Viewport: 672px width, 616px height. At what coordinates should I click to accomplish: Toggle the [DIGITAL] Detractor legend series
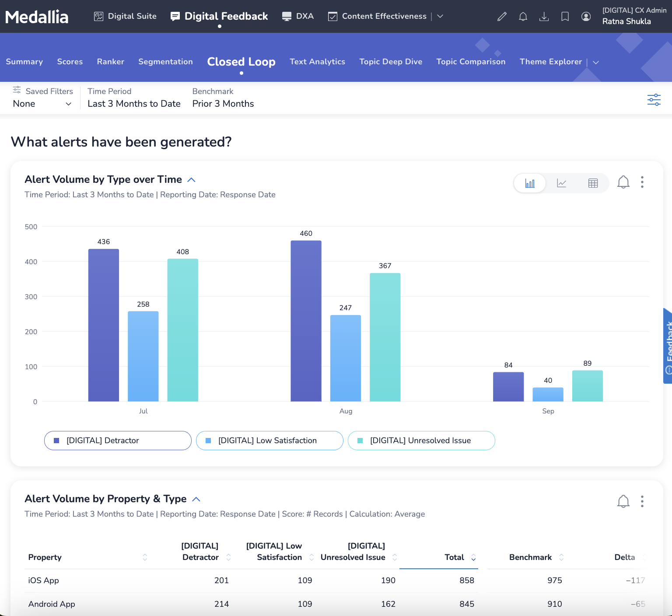(118, 441)
